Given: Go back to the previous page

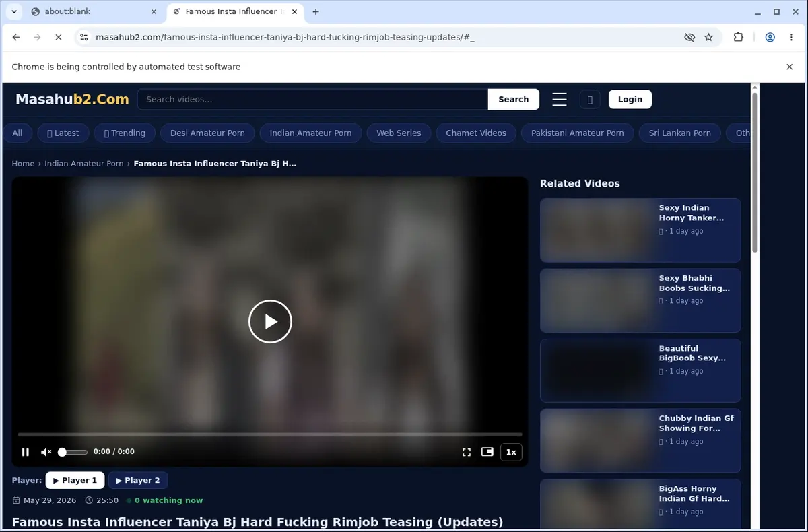Looking at the screenshot, I should 16,38.
